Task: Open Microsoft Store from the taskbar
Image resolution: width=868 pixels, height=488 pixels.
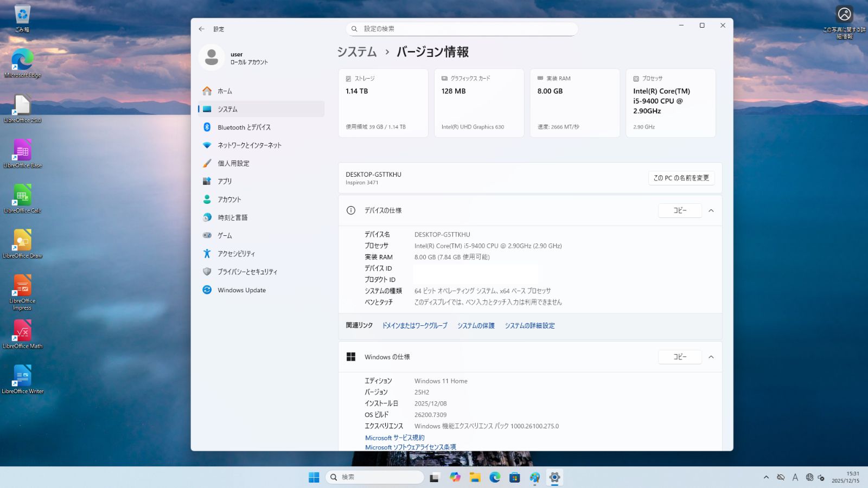Action: coord(513,477)
